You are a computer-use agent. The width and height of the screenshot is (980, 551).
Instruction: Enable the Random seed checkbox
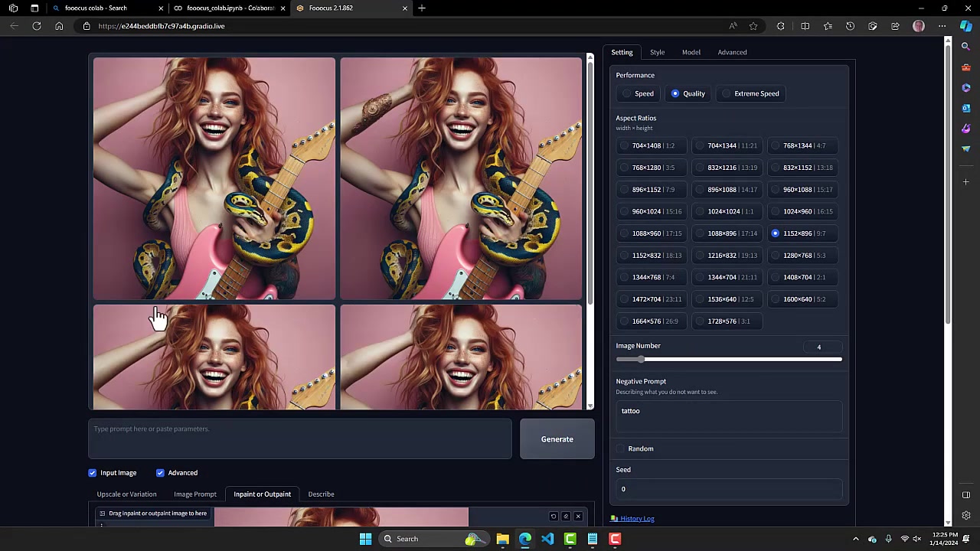(x=621, y=448)
